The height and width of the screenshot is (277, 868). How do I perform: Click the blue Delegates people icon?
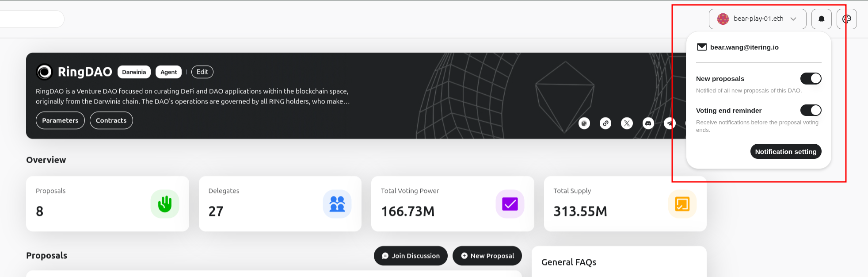tap(337, 204)
